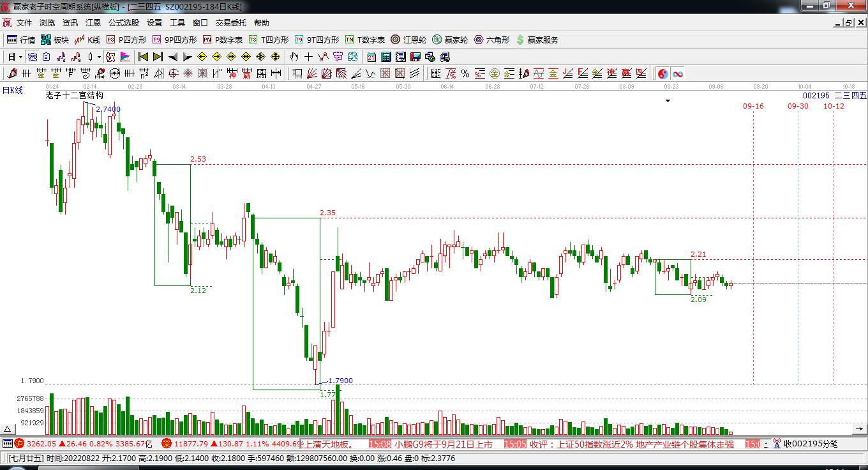Click the 老子十二宫结构 chart title
868x470 pixels.
[x=74, y=96]
